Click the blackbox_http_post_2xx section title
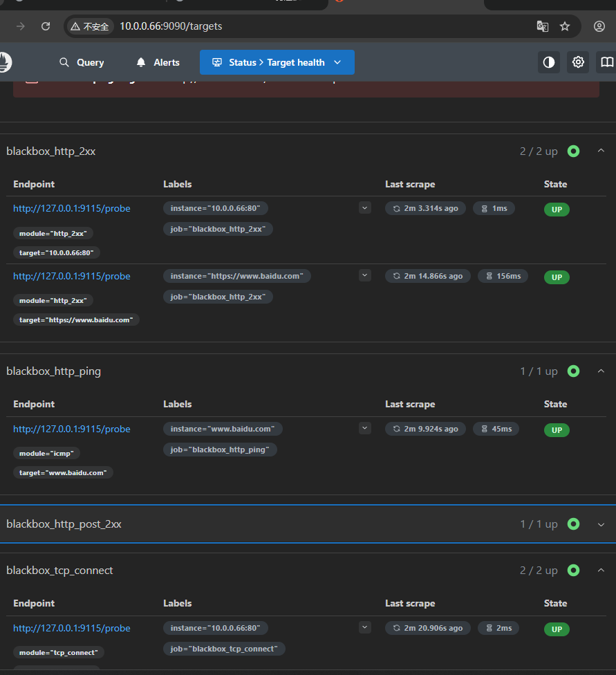 coord(64,524)
